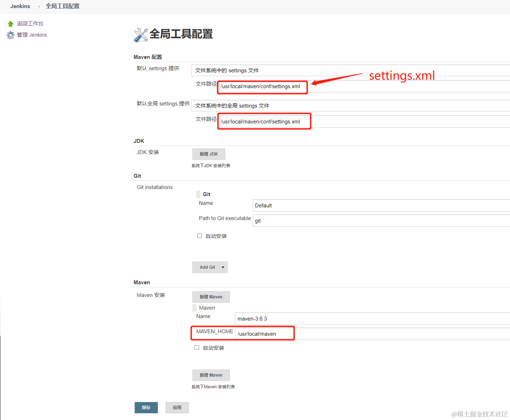This screenshot has width=510, height=420.
Task: Open the 全局工具配置 breadcrumb item
Action: coord(62,6)
